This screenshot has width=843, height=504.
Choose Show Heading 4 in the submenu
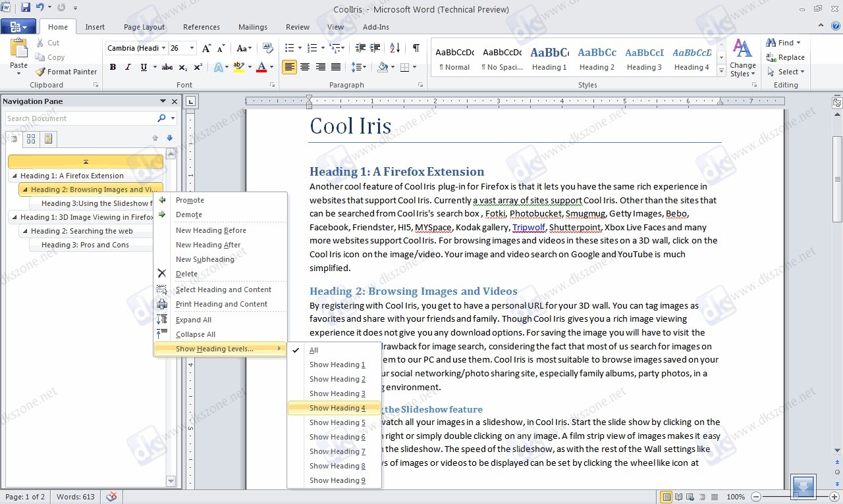tap(334, 408)
